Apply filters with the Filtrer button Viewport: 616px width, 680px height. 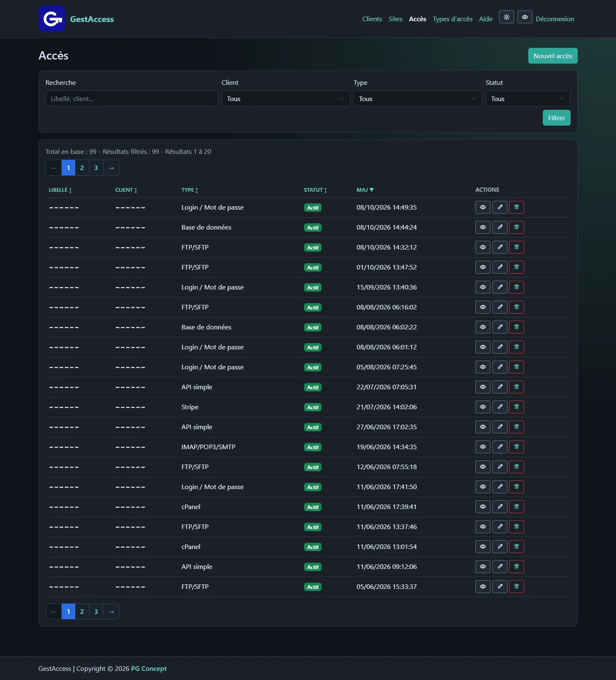pyautogui.click(x=556, y=118)
